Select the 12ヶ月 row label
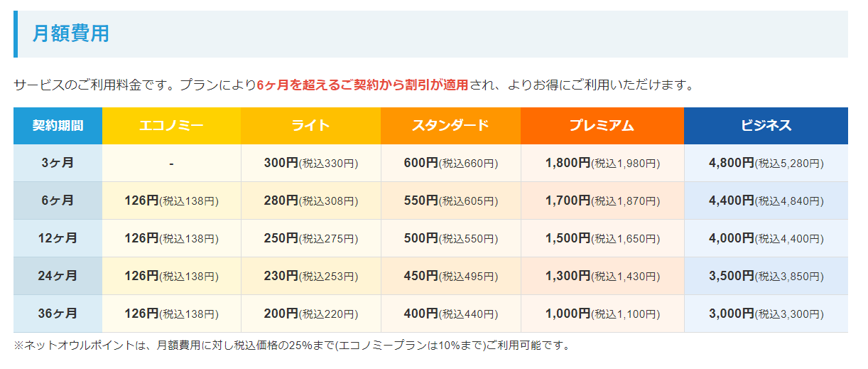868x369 pixels. point(58,238)
